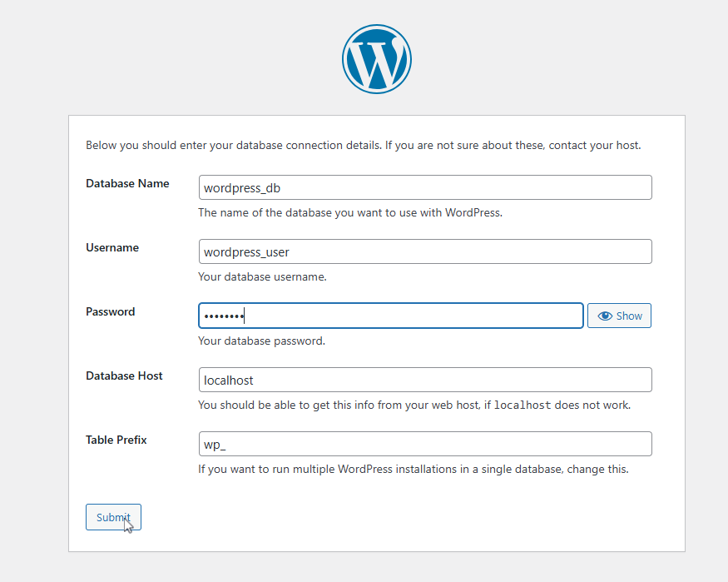Toggle password visibility with Show button
Screen dimensions: 728x582
click(x=619, y=316)
